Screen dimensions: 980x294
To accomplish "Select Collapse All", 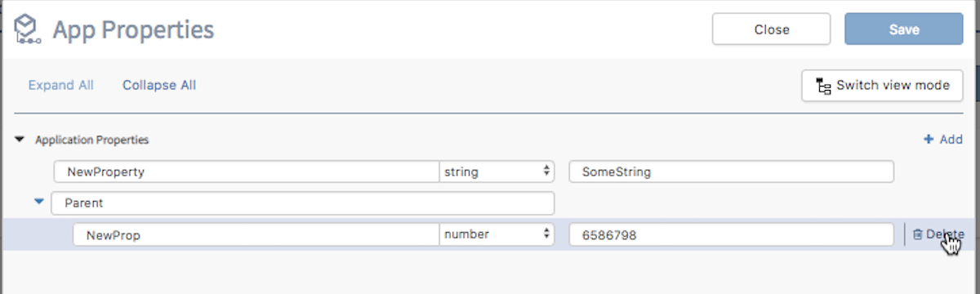I will pyautogui.click(x=159, y=85).
